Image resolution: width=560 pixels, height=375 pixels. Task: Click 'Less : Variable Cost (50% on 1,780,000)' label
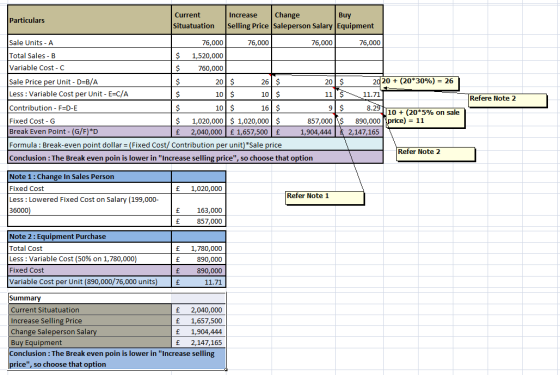click(x=89, y=259)
